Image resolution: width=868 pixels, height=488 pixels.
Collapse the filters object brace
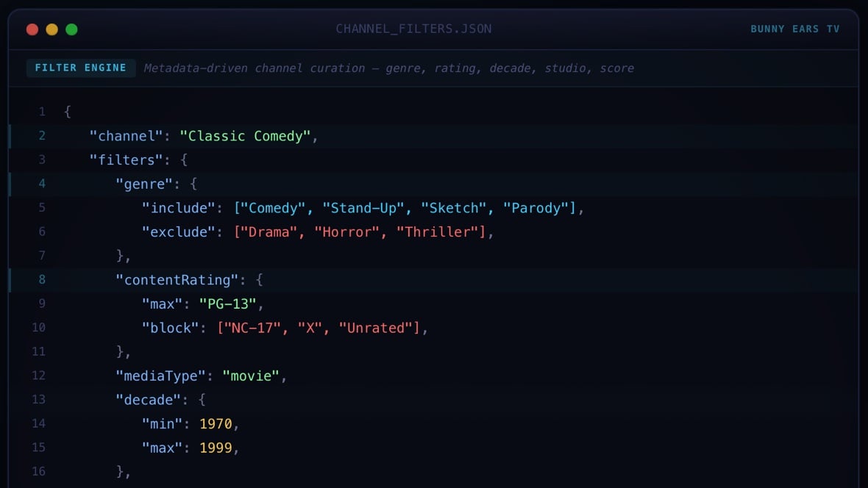185,159
